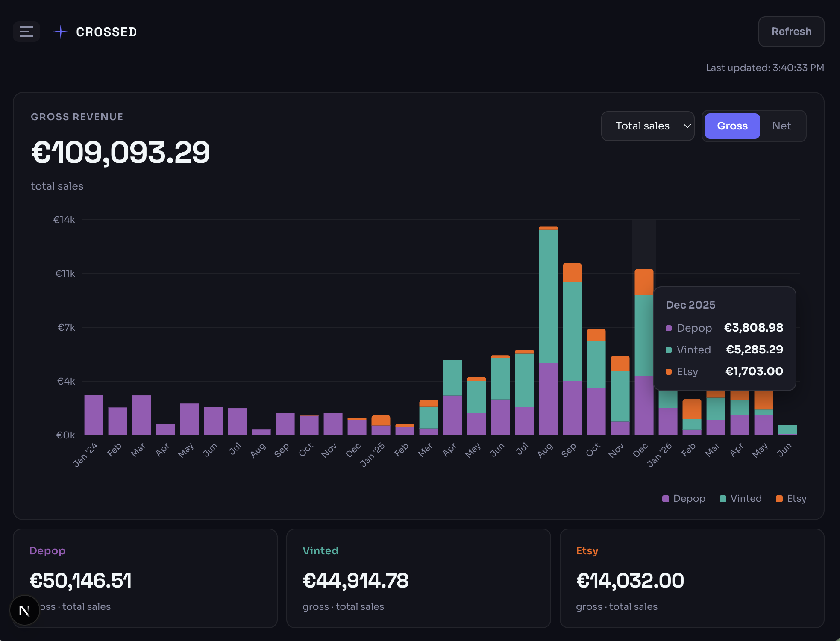
Task: Click the Crossed star logo icon
Action: pyautogui.click(x=61, y=32)
